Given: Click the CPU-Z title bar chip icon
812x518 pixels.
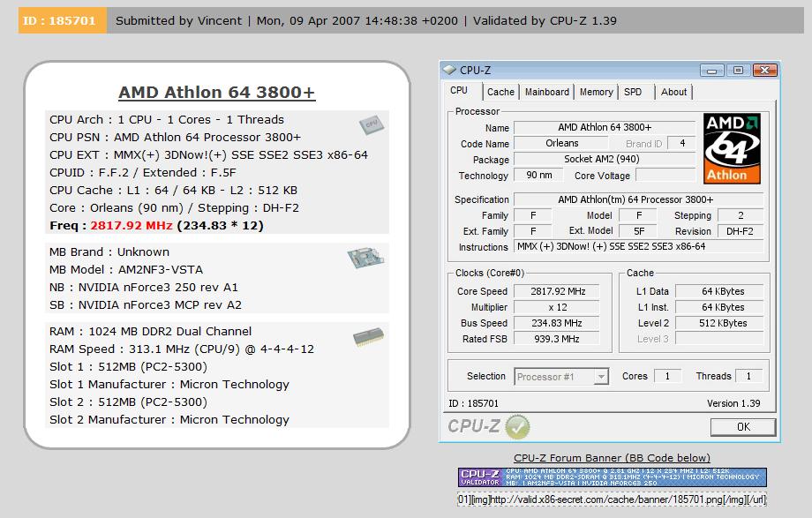Looking at the screenshot, I should (449, 70).
